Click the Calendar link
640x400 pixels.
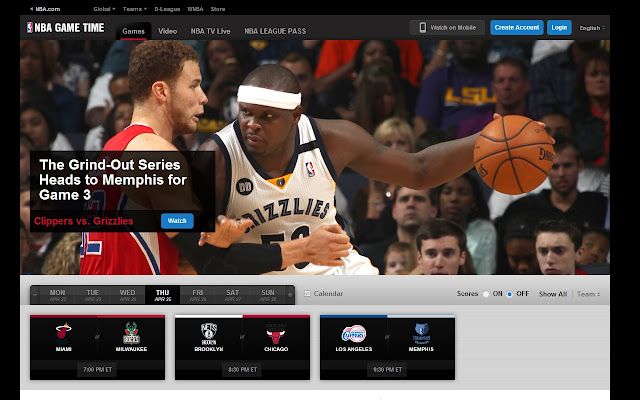[328, 293]
